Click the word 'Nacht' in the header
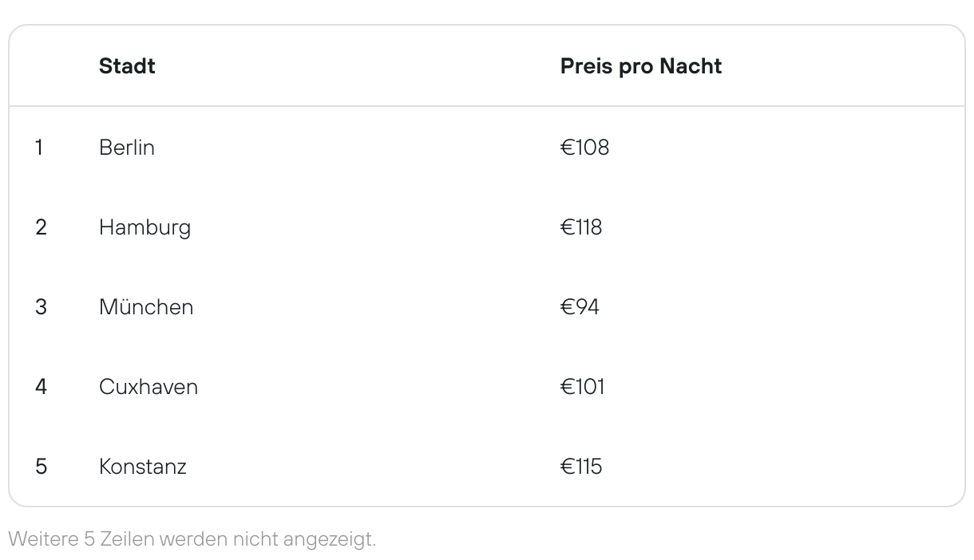 pos(691,66)
